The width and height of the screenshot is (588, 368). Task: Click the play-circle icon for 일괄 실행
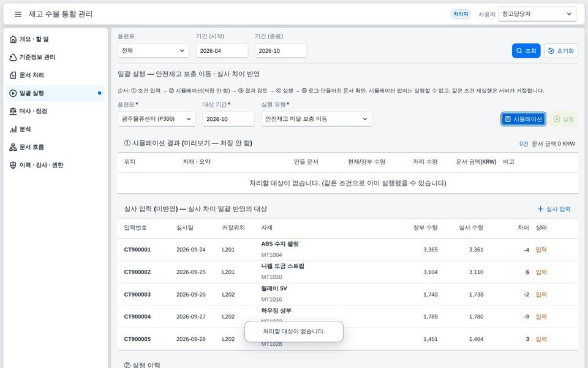[x=13, y=93]
